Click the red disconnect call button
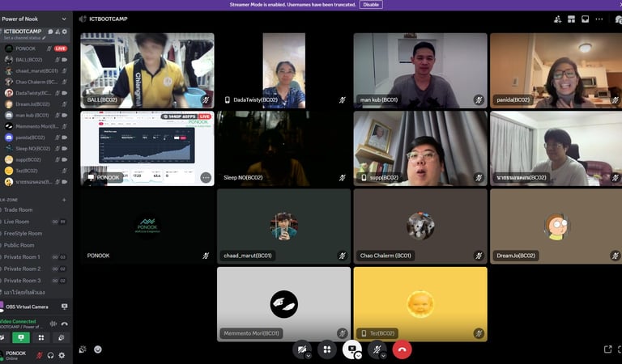The width and height of the screenshot is (622, 364). [402, 349]
